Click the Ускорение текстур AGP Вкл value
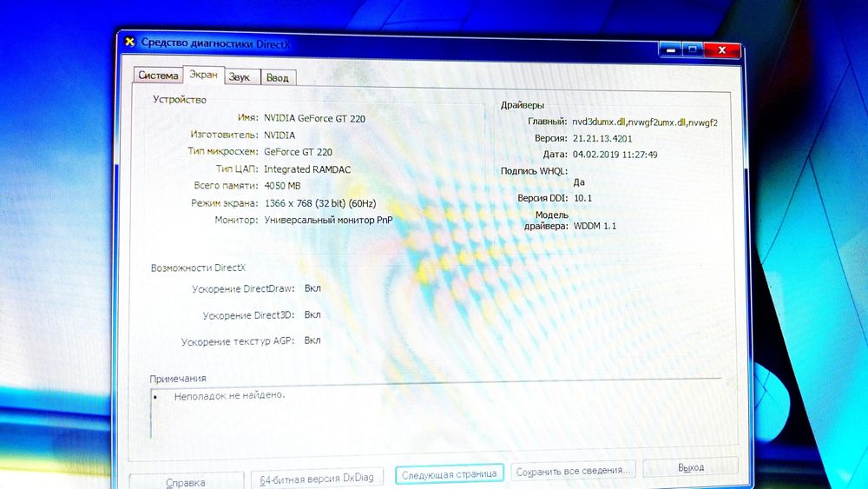This screenshot has height=489, width=868. tap(312, 340)
